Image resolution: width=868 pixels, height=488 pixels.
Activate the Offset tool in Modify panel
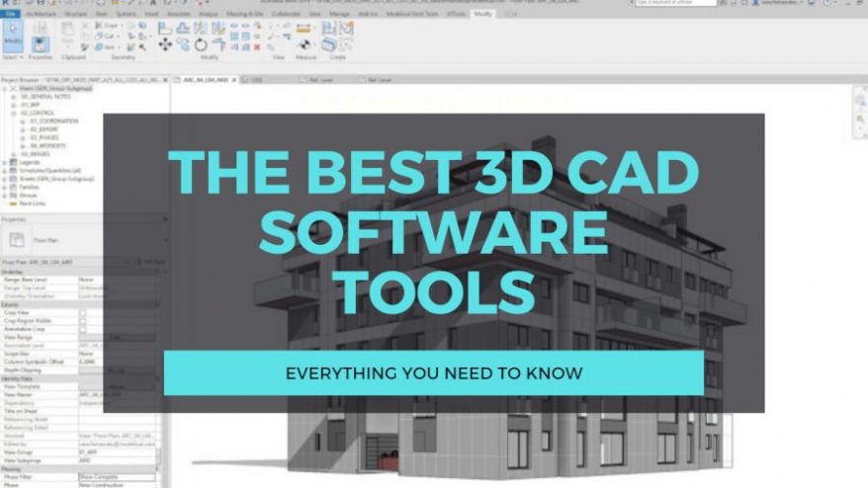pos(183,28)
